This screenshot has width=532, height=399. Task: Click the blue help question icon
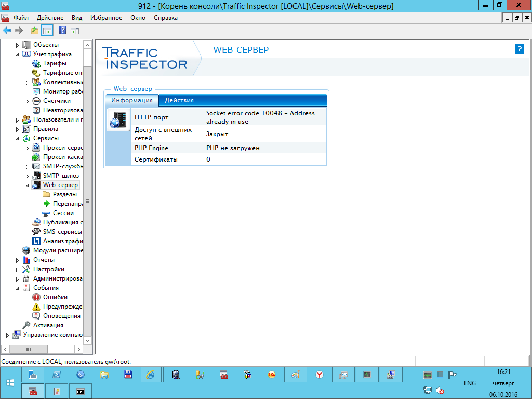pos(519,49)
